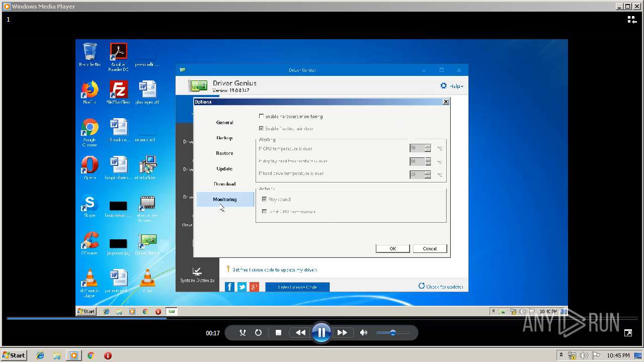Click the Enter License Code button
Viewport: 644px width, 362px height.
click(x=297, y=287)
